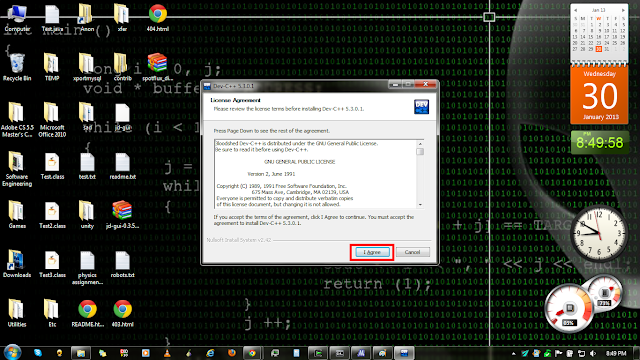Open Windows Explorer from the taskbar

81,353
